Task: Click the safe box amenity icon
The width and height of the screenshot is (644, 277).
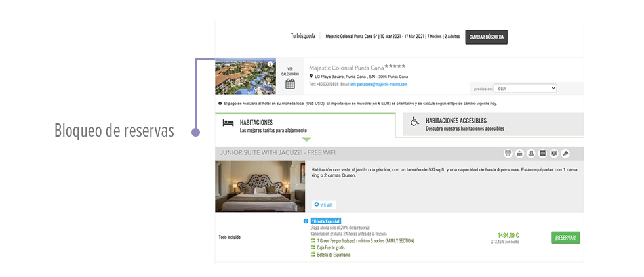Action: click(542, 154)
